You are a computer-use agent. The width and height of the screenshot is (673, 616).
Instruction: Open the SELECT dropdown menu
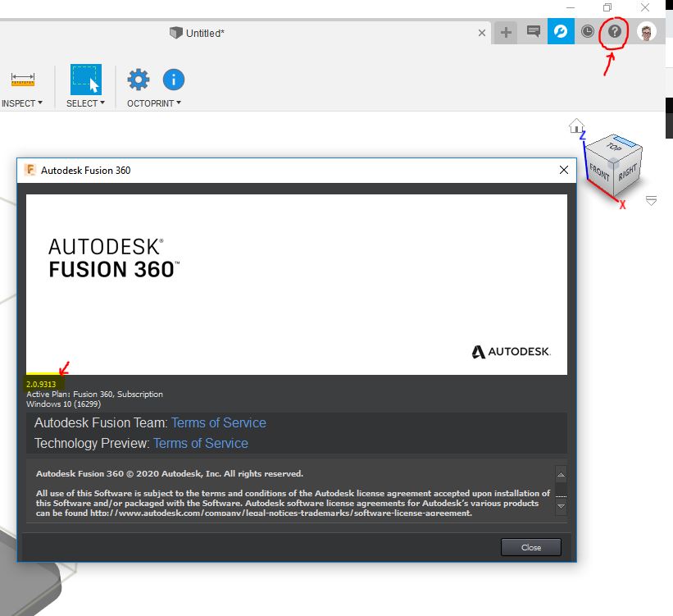click(x=85, y=103)
